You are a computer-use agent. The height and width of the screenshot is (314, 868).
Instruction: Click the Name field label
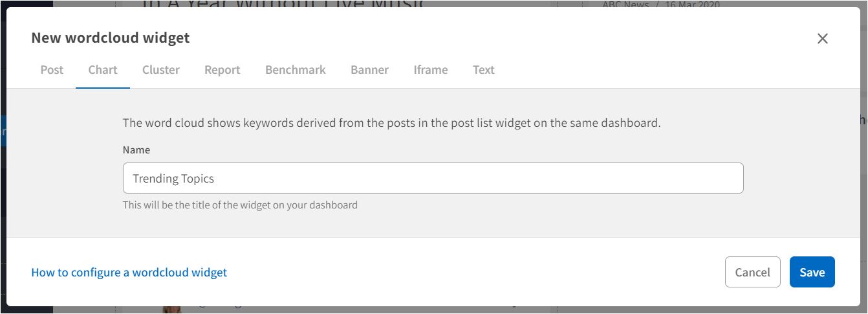(136, 150)
